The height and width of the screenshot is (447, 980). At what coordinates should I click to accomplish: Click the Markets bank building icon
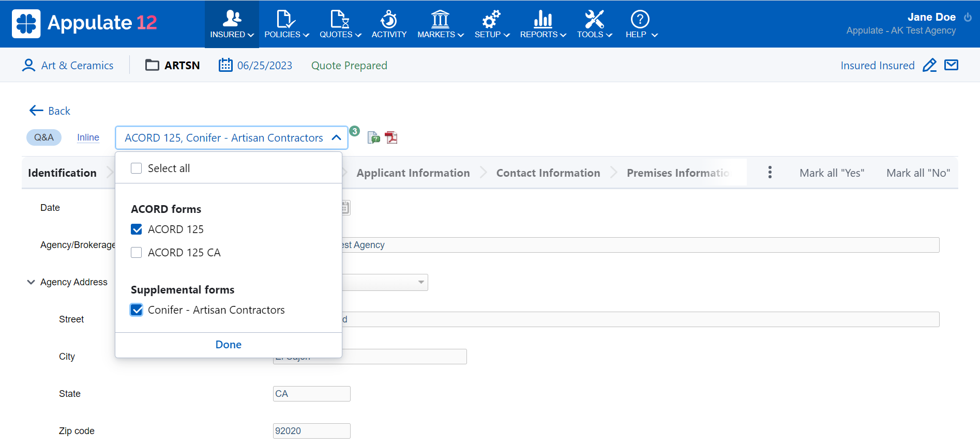(x=440, y=19)
